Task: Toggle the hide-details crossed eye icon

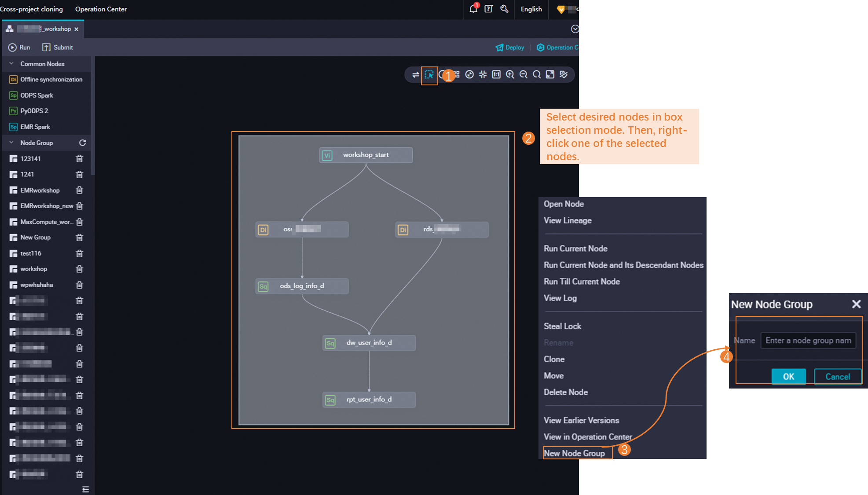Action: click(564, 75)
